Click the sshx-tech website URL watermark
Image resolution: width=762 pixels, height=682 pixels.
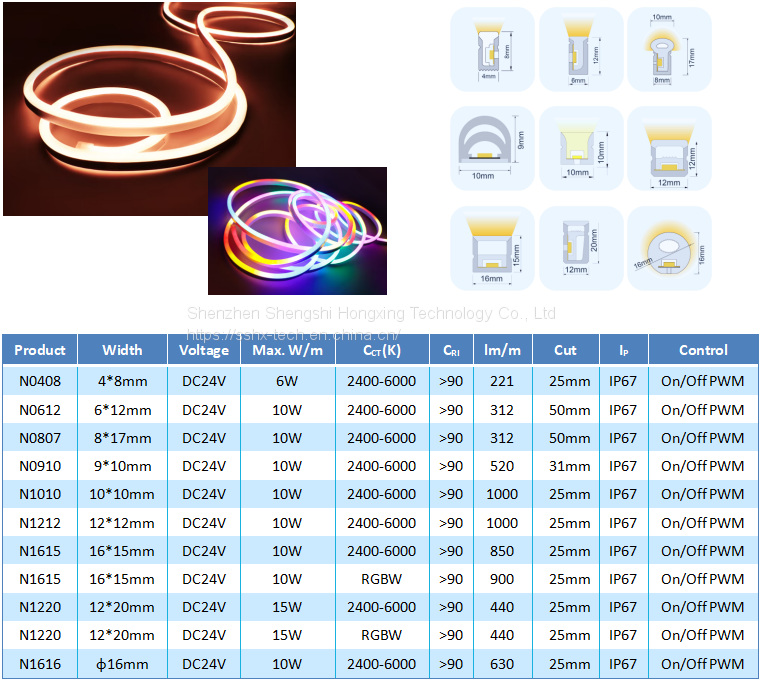(x=293, y=336)
